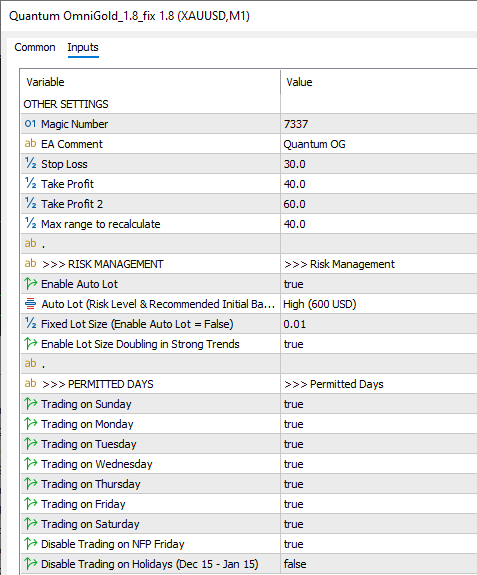
Task: Select the EA Comment variable name
Action: click(x=72, y=144)
